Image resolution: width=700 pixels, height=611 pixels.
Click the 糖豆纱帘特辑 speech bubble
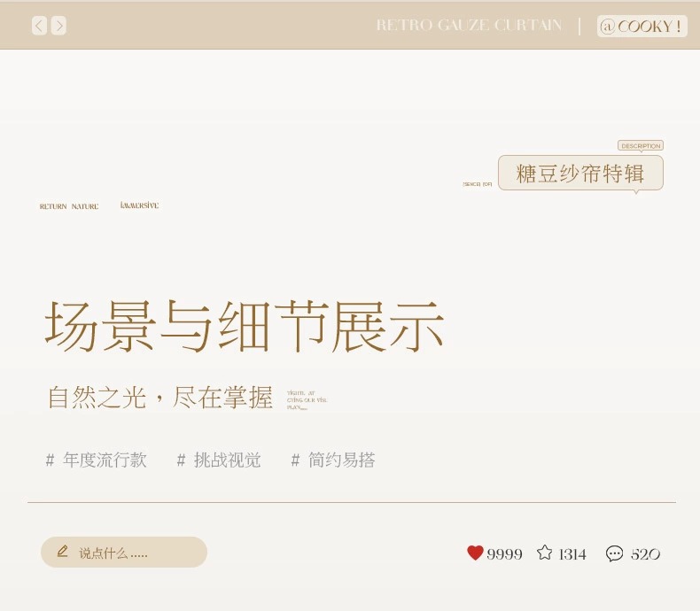click(580, 173)
